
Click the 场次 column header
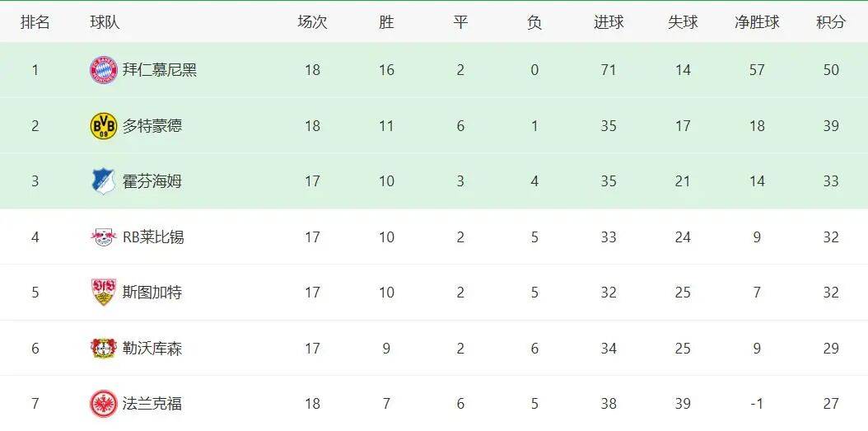312,22
